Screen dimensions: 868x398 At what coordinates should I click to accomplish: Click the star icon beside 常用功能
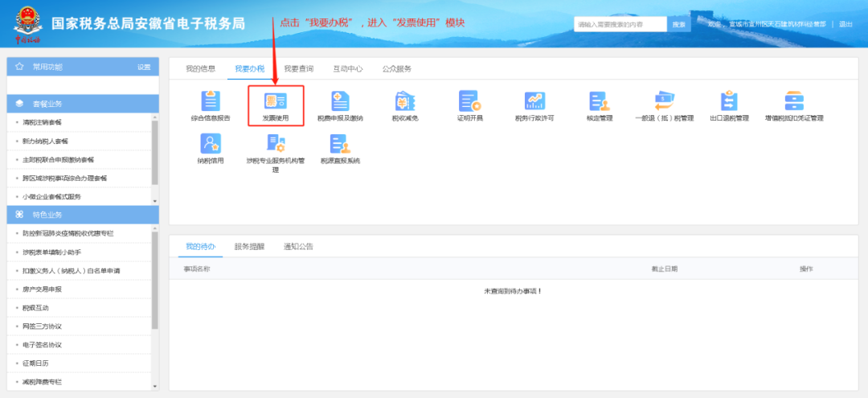[19, 67]
